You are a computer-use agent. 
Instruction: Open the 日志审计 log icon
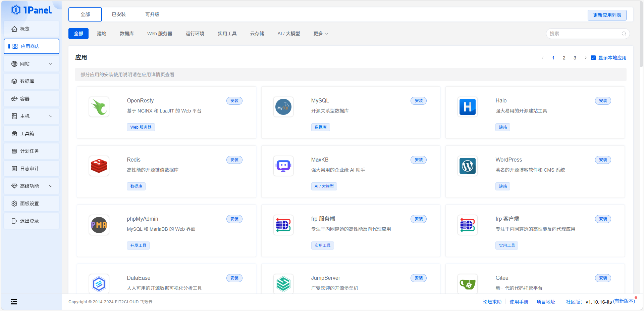[14, 169]
